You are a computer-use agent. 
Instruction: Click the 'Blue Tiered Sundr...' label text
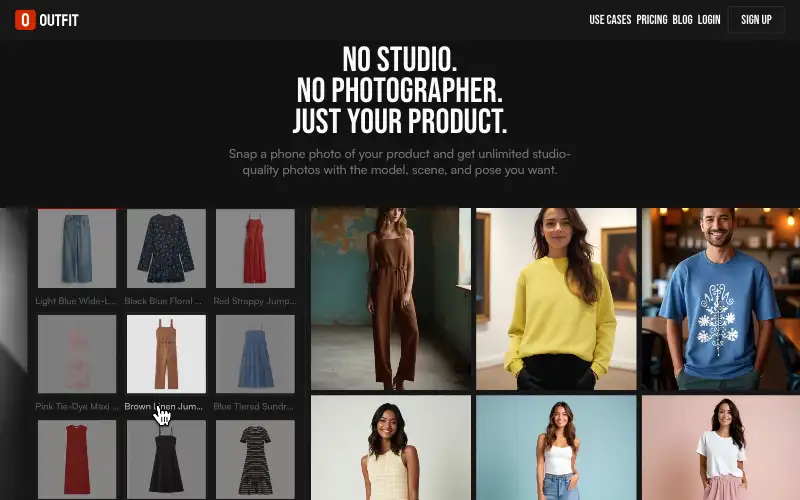pos(253,407)
